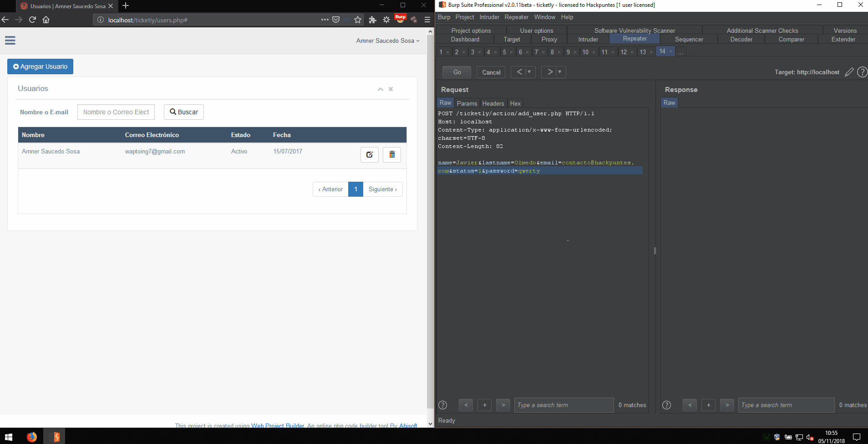This screenshot has width=868, height=444.
Task: Bookmark this page with the star icon
Action: click(358, 20)
